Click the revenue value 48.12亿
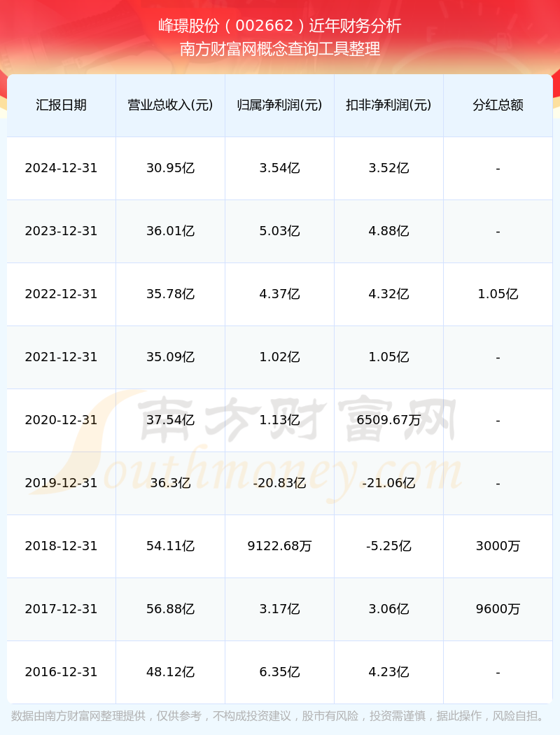 [x=171, y=672]
